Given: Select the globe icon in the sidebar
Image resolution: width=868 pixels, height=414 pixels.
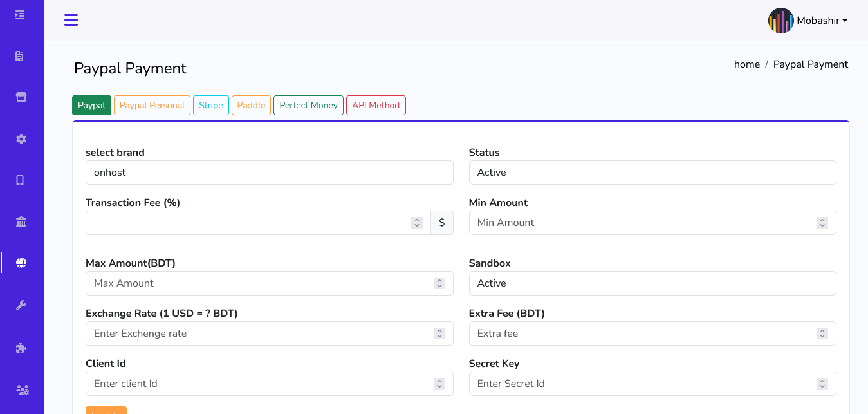Looking at the screenshot, I should [x=21, y=262].
